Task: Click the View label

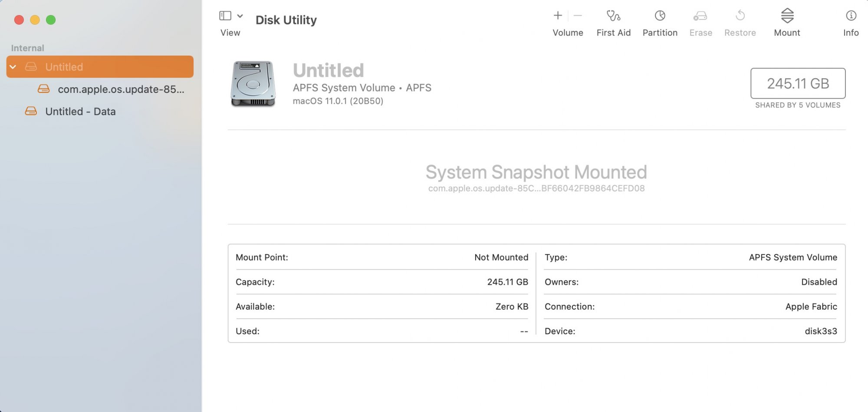Action: pyautogui.click(x=230, y=33)
